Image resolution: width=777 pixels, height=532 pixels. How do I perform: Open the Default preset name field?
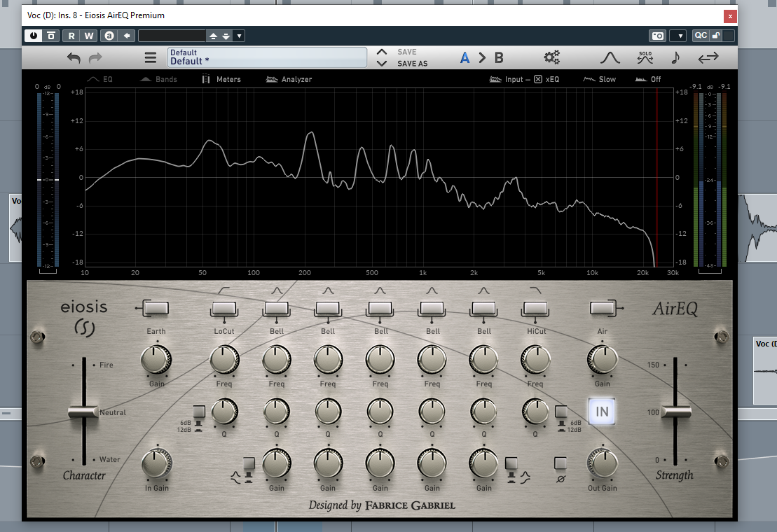[x=267, y=57]
